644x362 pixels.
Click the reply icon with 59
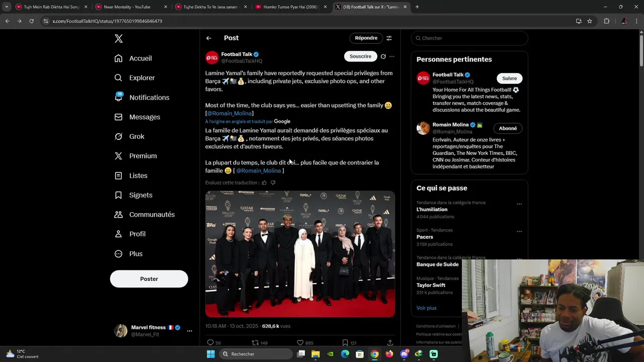[x=214, y=343]
